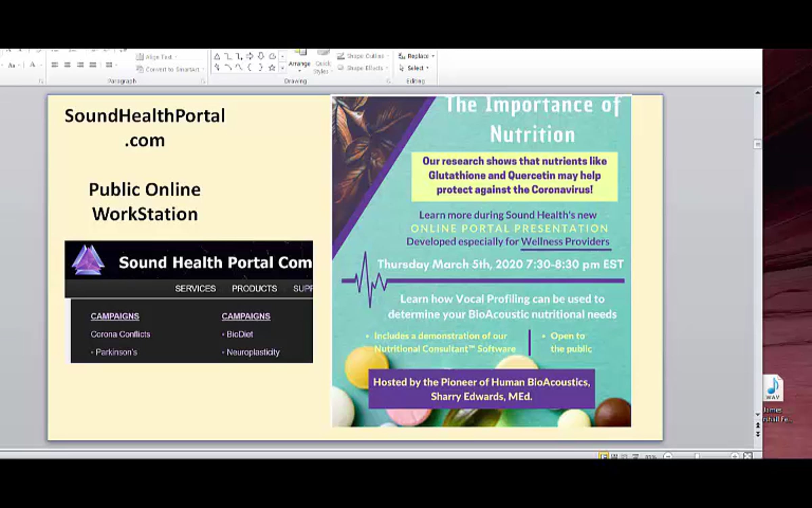The height and width of the screenshot is (508, 812).
Task: Expand the shapes gallery More arrow
Action: (x=282, y=68)
